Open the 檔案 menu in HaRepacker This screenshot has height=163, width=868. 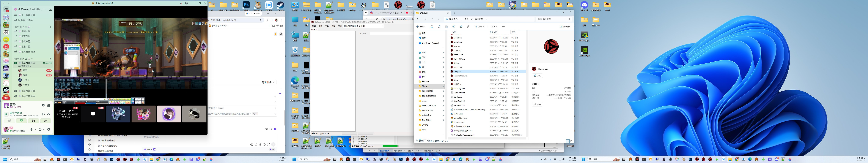(314, 26)
